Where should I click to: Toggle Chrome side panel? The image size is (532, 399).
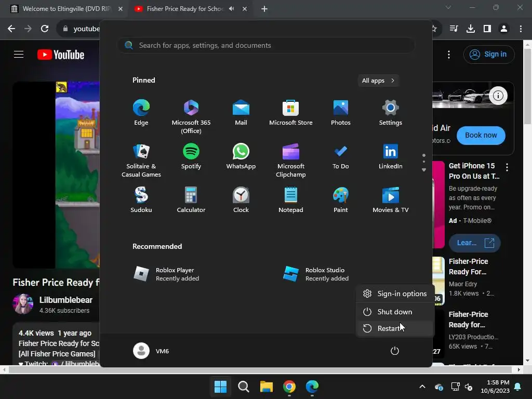(487, 29)
